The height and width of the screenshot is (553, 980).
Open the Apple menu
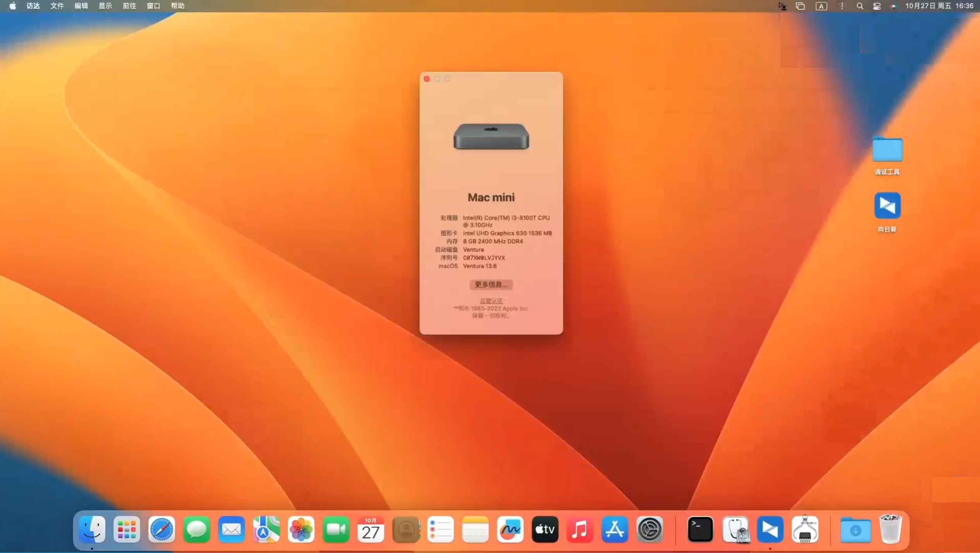click(x=12, y=6)
